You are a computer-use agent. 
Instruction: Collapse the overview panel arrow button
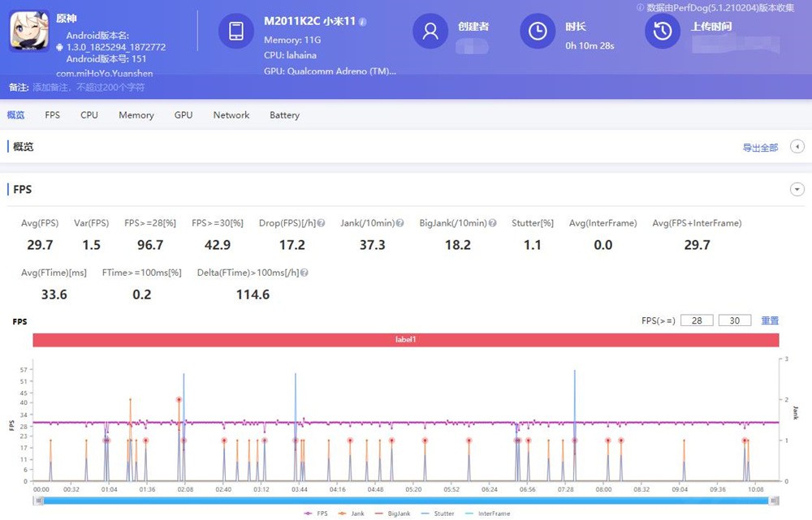point(797,147)
